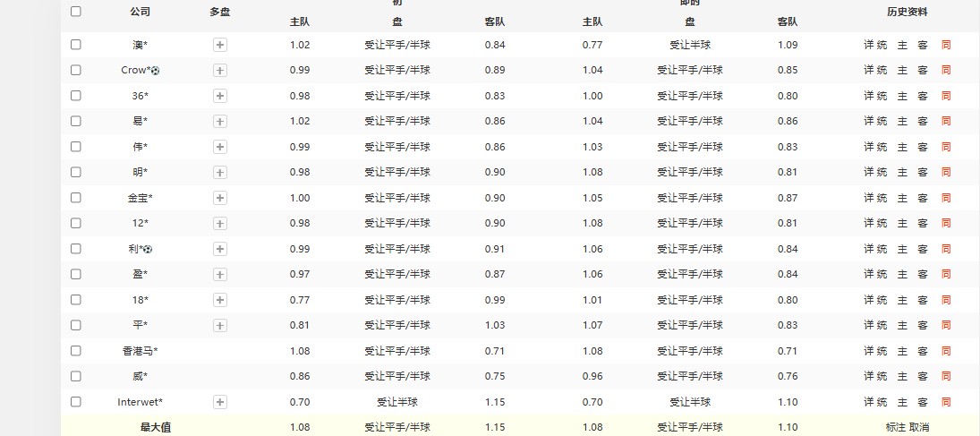Select the 36* company checkbox
Screen dimensions: 980x436
point(75,96)
